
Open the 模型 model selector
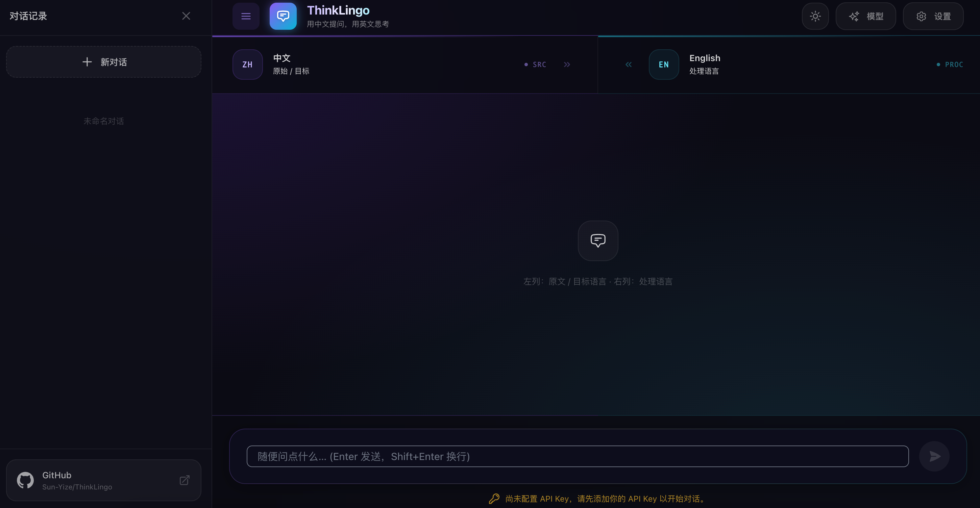[x=865, y=16]
